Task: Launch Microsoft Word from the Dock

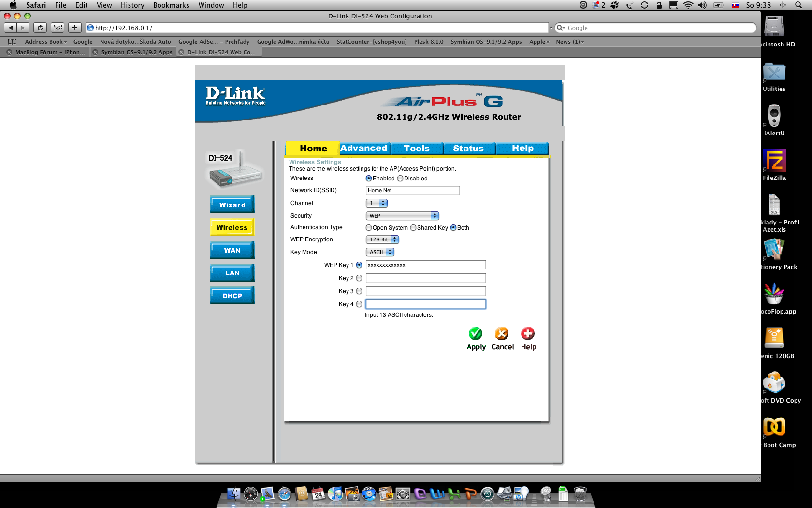Action: pyautogui.click(x=437, y=493)
